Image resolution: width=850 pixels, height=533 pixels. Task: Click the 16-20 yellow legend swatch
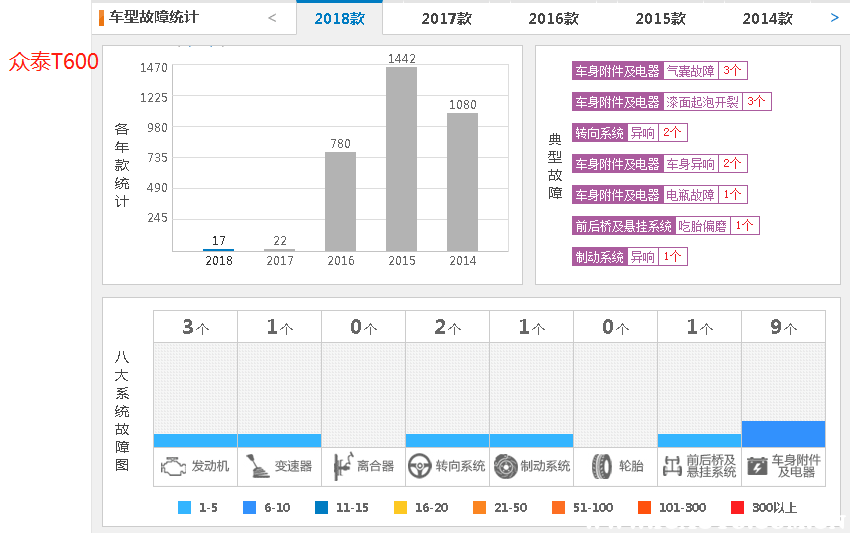[x=401, y=508]
